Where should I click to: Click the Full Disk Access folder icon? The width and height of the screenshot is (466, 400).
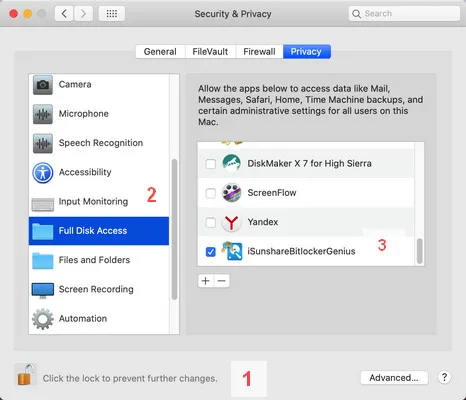(43, 232)
